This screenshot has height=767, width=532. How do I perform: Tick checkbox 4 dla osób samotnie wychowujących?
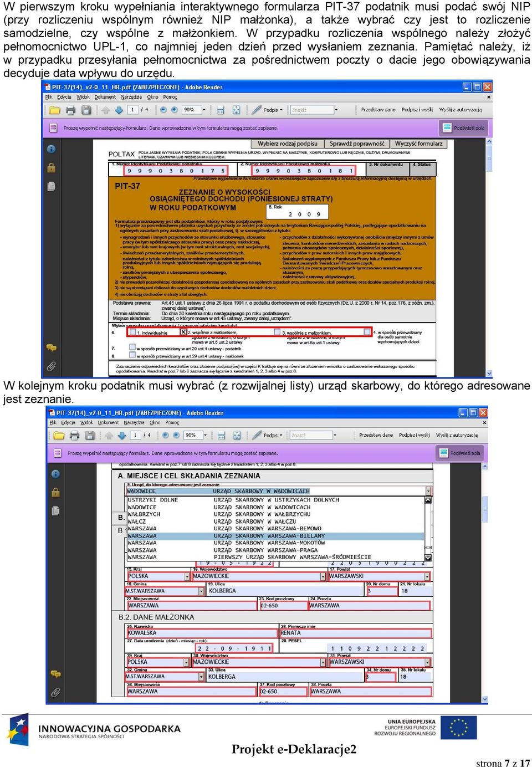click(x=367, y=332)
